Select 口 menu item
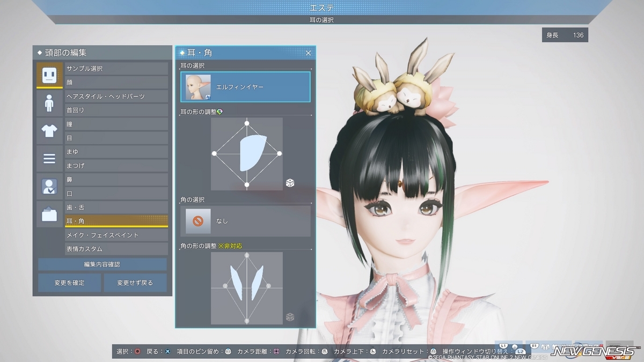 (x=116, y=194)
